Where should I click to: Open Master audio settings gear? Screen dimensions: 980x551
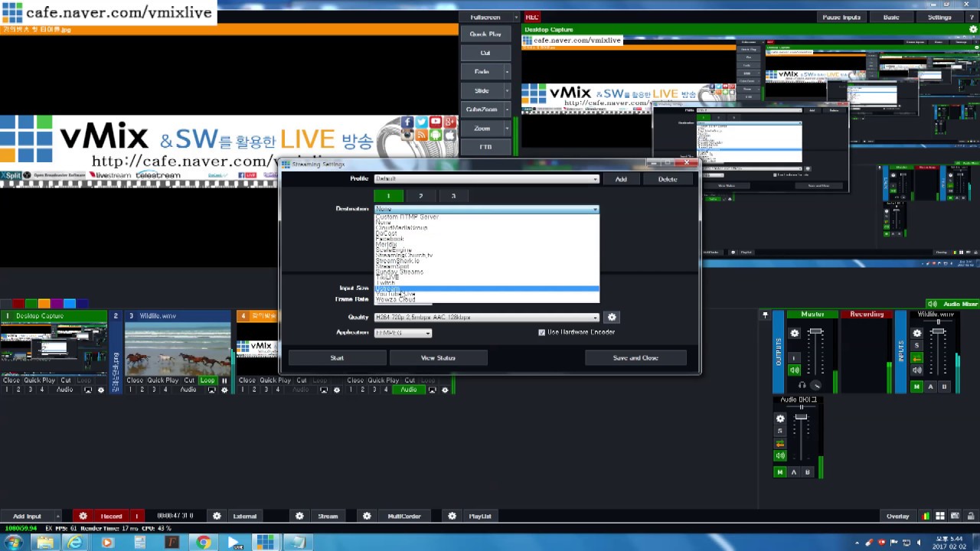pyautogui.click(x=795, y=333)
